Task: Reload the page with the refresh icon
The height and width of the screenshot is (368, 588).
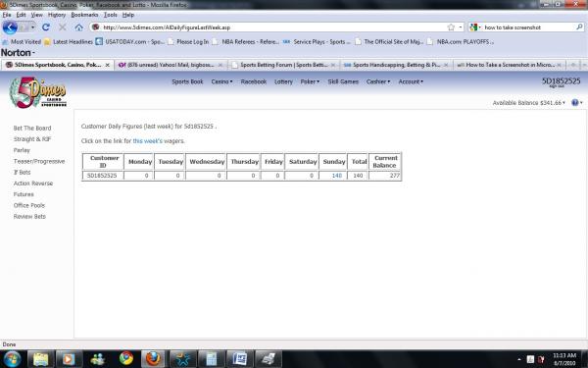Action: click(x=46, y=27)
